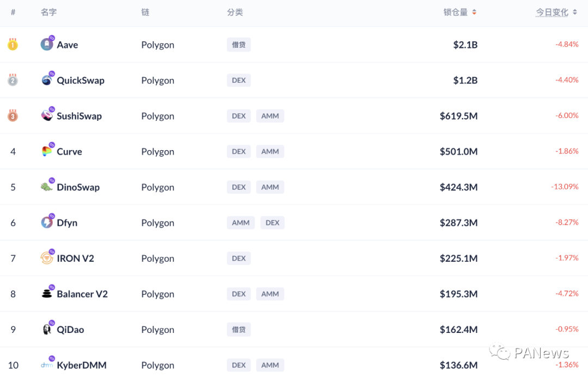Screen dimensions: 588x377
Task: Open the Balancer V2 protocol name link
Action: click(82, 294)
